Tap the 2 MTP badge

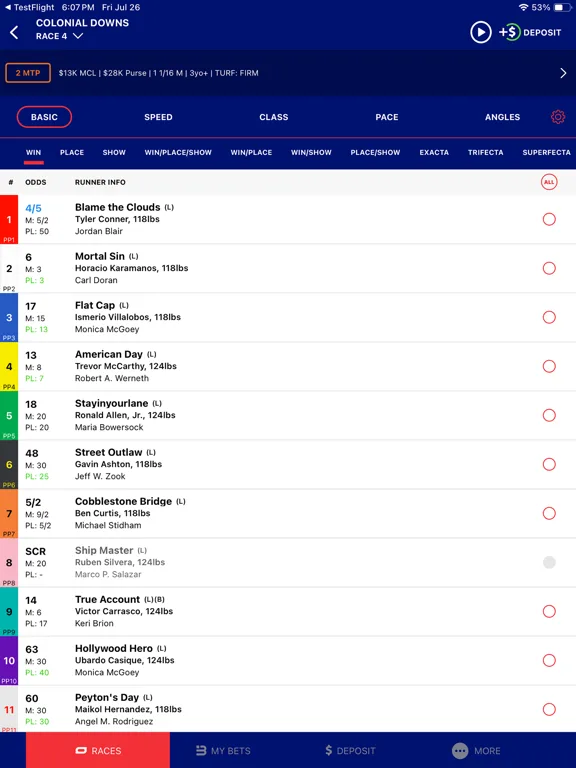point(28,73)
